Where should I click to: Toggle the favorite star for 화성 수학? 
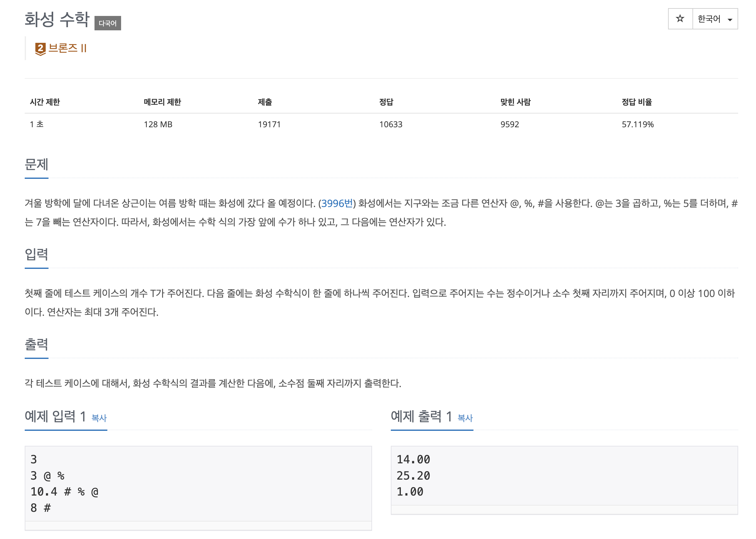(x=680, y=19)
